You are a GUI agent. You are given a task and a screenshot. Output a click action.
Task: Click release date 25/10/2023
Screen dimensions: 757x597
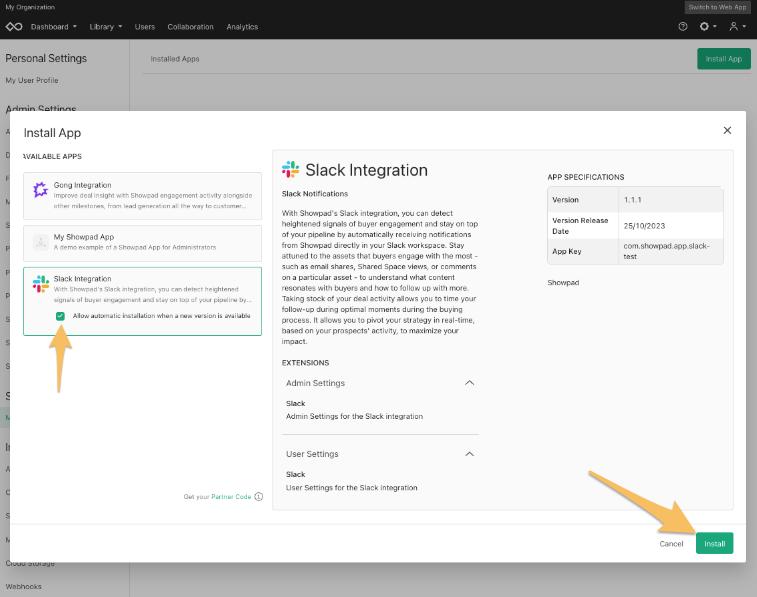(644, 226)
